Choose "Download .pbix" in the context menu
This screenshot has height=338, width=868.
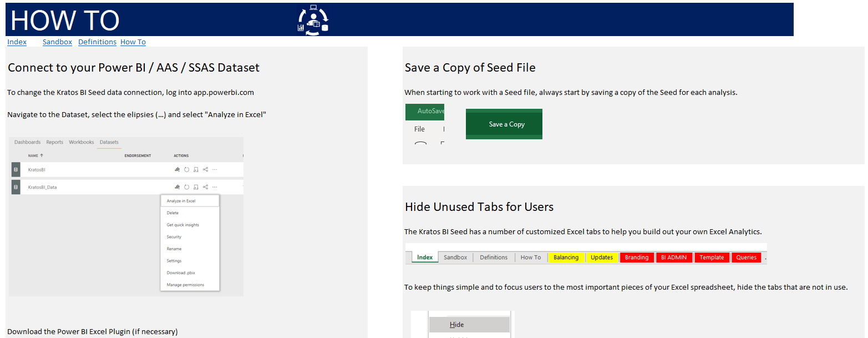pyautogui.click(x=181, y=273)
